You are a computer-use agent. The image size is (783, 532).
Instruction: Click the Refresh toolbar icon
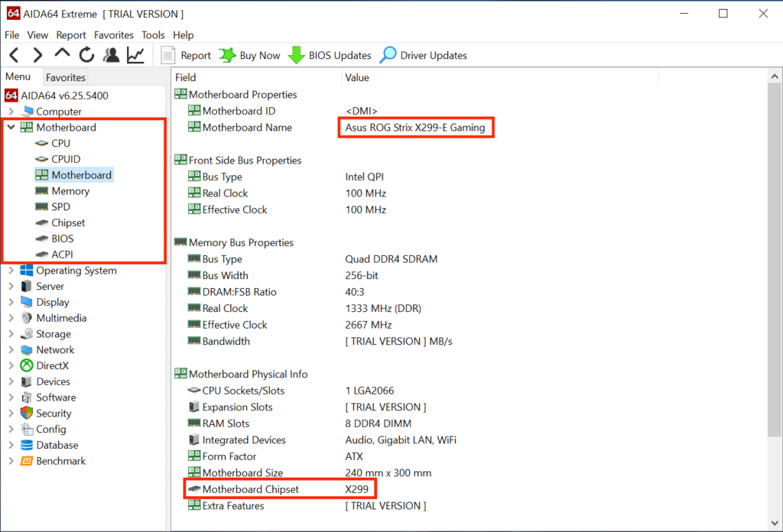(87, 55)
